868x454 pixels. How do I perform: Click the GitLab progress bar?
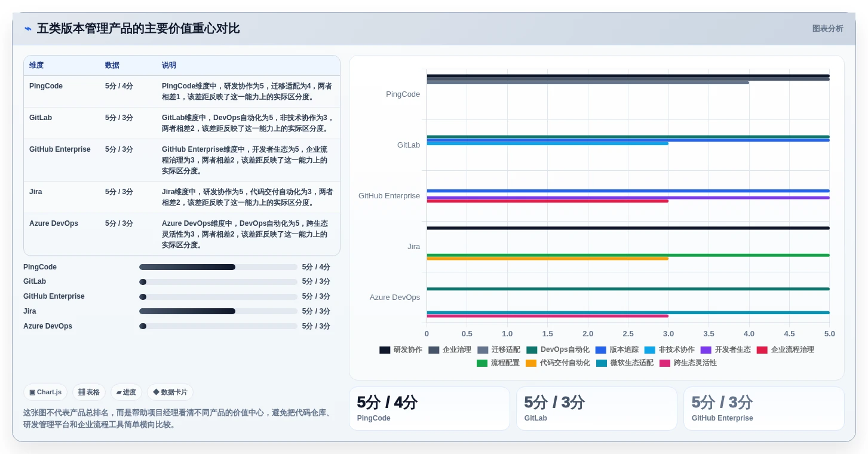[x=218, y=282]
